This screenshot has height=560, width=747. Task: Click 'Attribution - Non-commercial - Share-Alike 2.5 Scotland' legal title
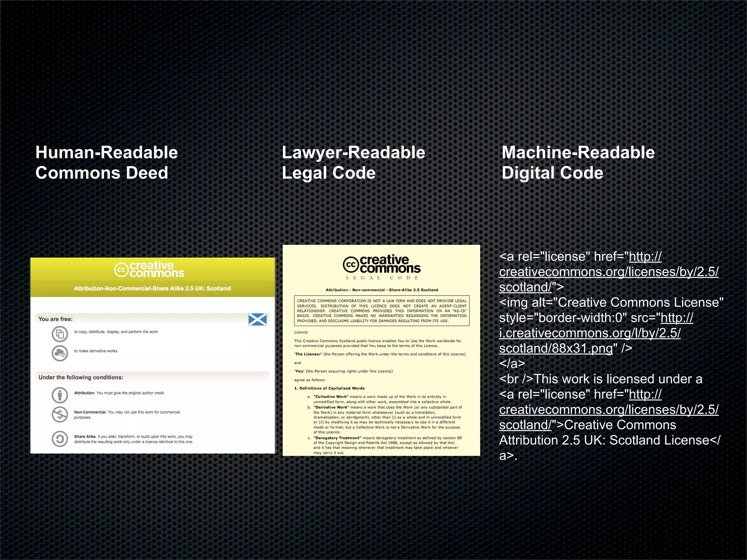tap(382, 290)
